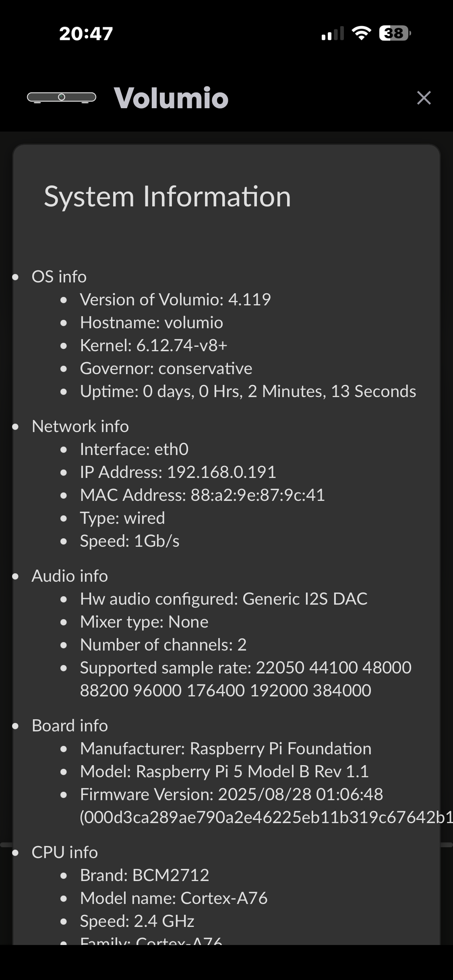Viewport: 453px width, 980px height.
Task: Click the IP Address 192.168.0.191 line
Action: pos(178,472)
